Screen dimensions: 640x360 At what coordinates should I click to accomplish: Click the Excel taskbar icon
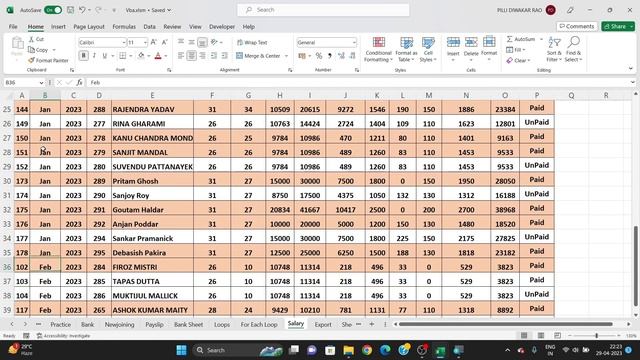coord(440,350)
